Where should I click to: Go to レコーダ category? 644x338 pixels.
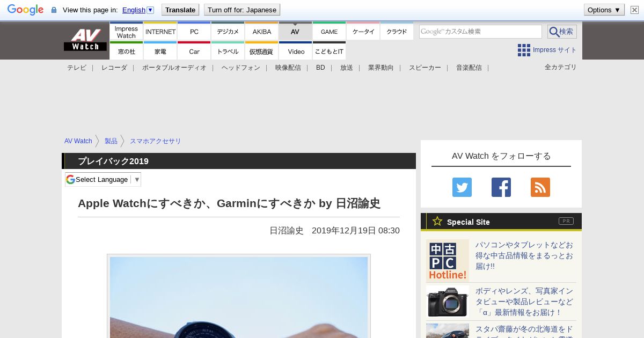coord(114,68)
